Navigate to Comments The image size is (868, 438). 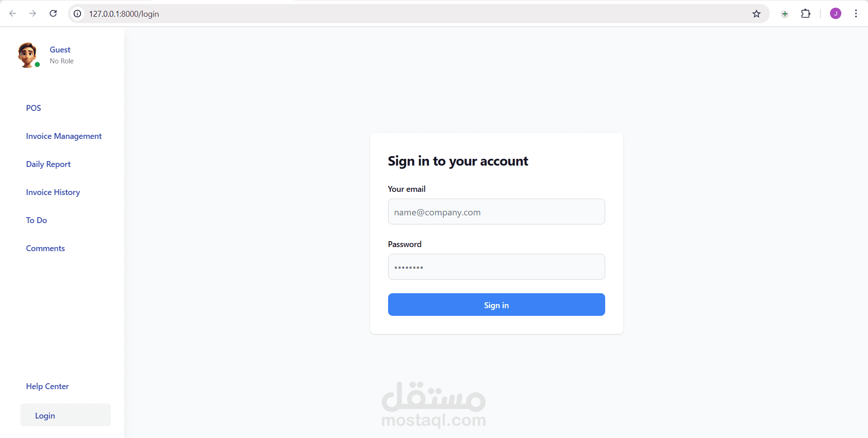[45, 248]
